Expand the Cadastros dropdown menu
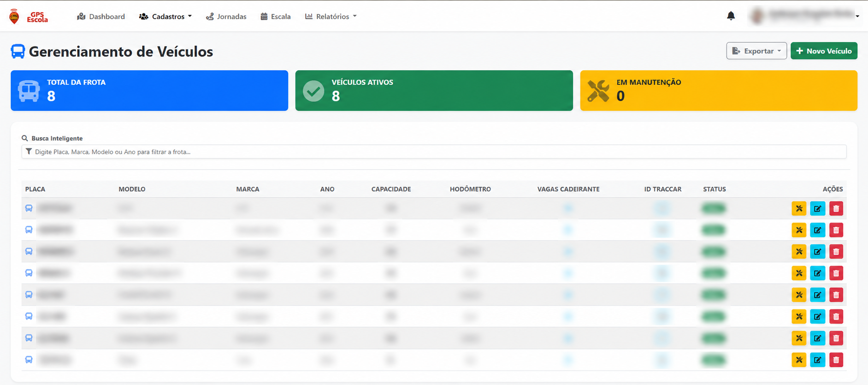 165,17
